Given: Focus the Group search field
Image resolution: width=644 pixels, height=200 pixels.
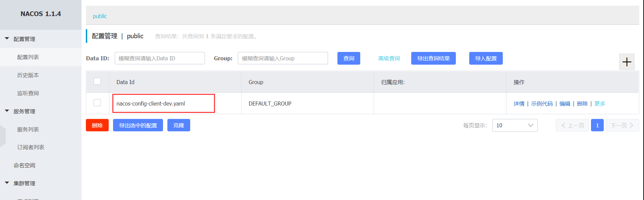Looking at the screenshot, I should pyautogui.click(x=283, y=58).
